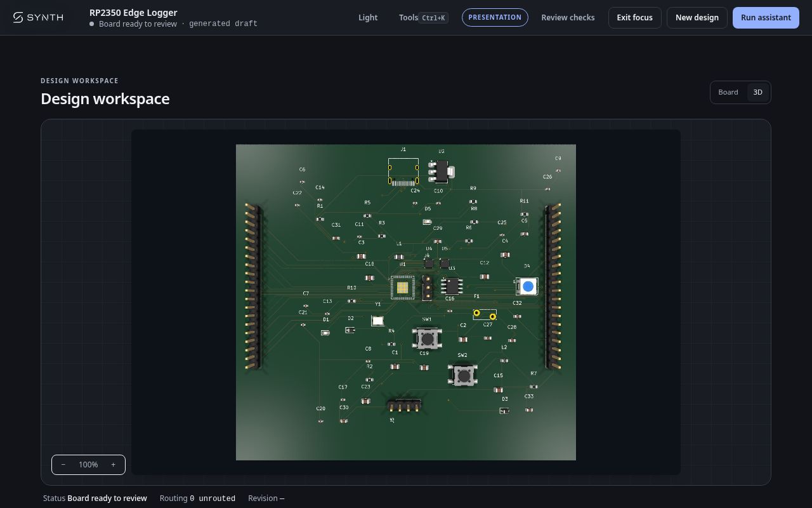Select the SW1 push button component

[428, 339]
